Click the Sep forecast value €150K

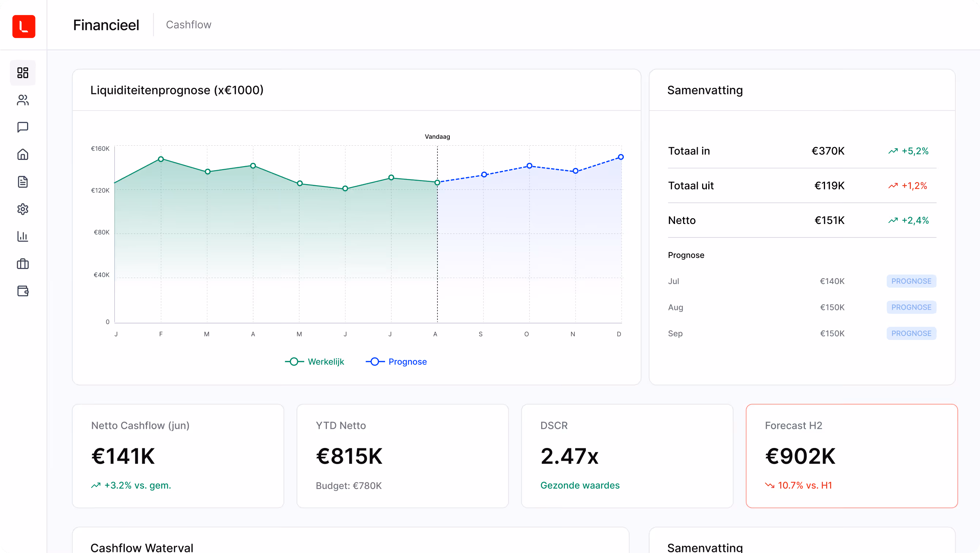pyautogui.click(x=832, y=334)
